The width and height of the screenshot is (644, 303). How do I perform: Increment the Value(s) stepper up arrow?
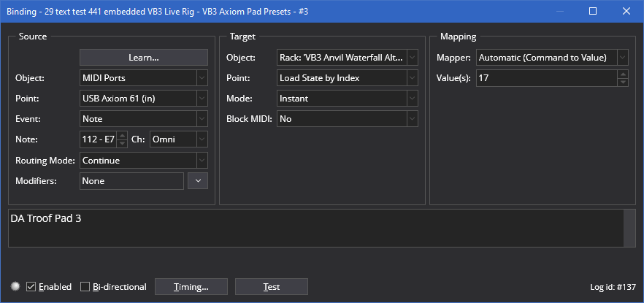(x=623, y=74)
